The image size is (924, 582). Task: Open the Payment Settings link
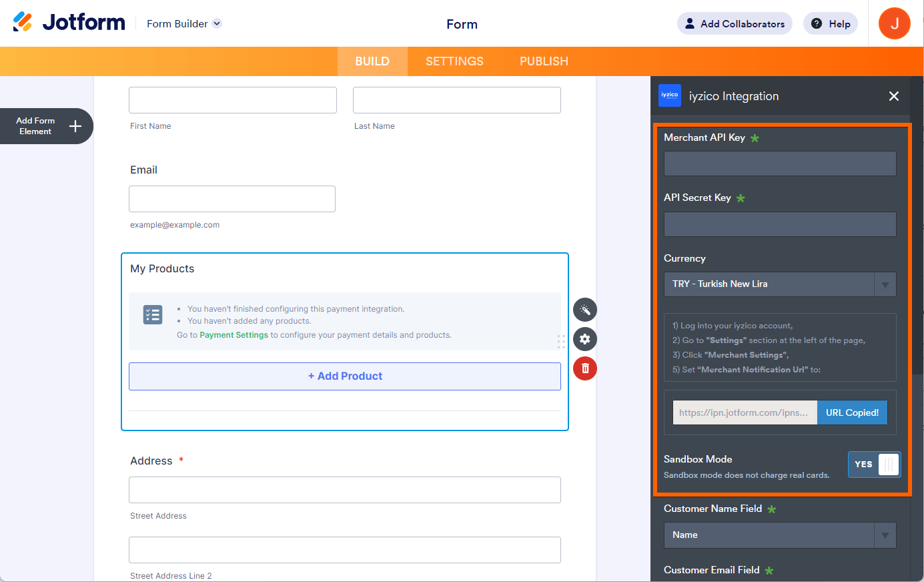pyautogui.click(x=234, y=335)
